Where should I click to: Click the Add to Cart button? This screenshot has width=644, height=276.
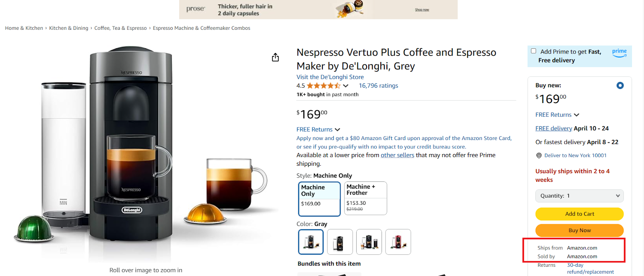pos(579,214)
